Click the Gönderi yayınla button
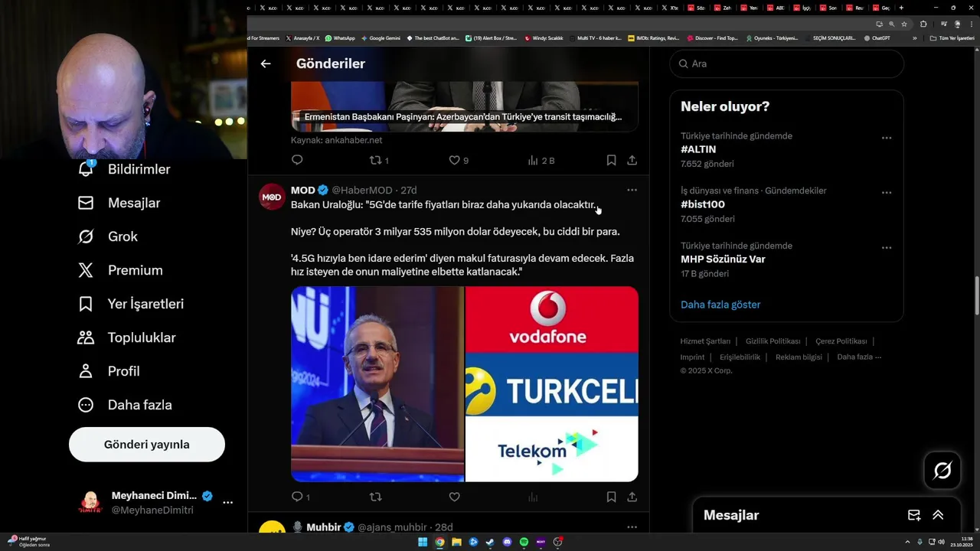The width and height of the screenshot is (980, 551). (x=147, y=445)
